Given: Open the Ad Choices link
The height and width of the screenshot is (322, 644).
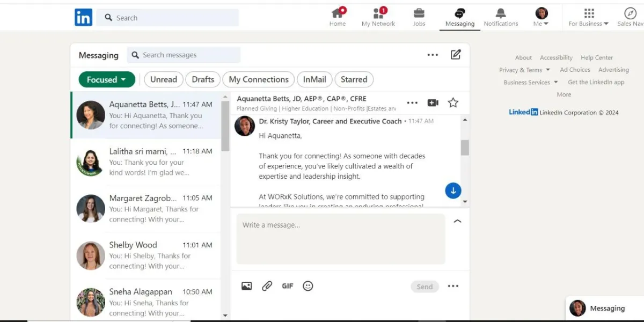Looking at the screenshot, I should [x=575, y=70].
